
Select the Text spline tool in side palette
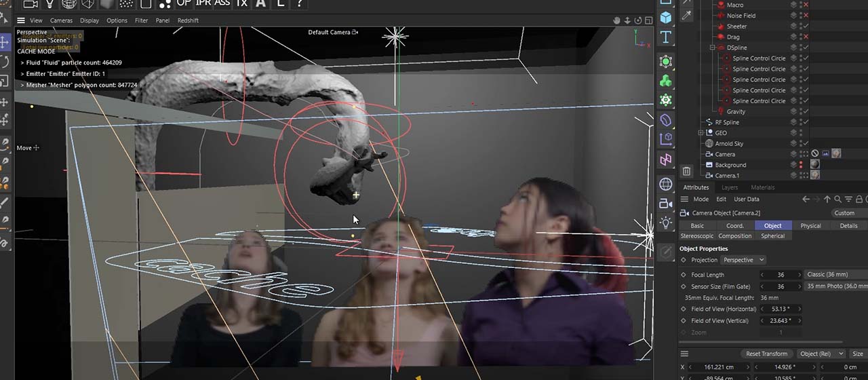666,37
